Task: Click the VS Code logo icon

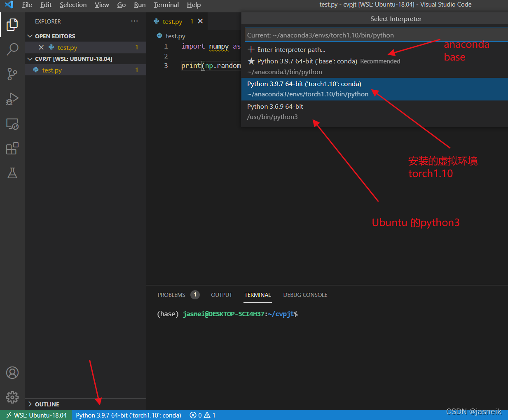Action: [x=9, y=5]
